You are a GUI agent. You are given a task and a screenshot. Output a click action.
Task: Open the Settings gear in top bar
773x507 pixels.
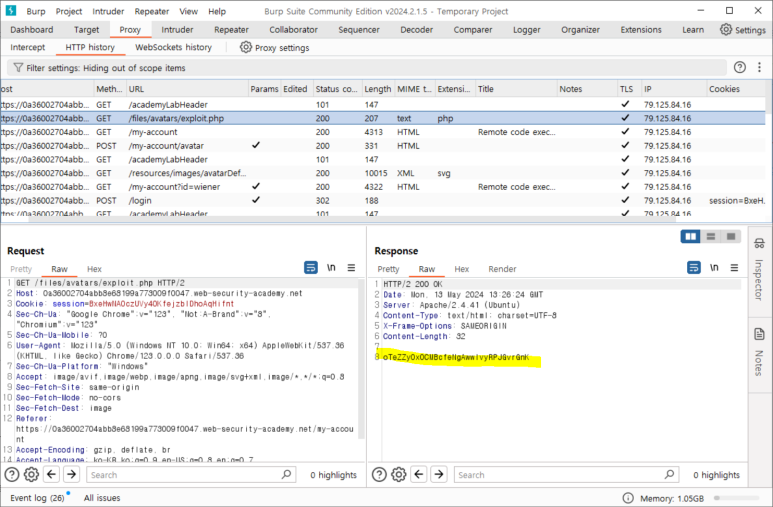(726, 29)
